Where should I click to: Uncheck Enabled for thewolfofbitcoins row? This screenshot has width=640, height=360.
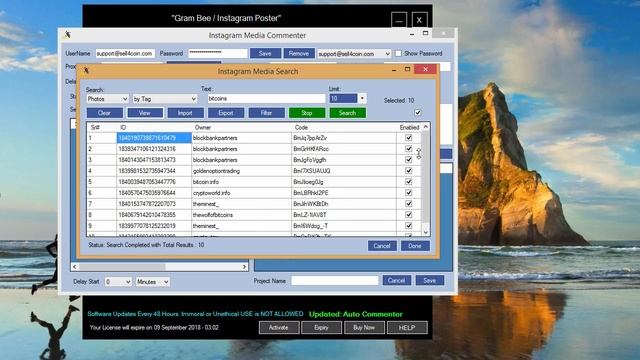coord(409,215)
